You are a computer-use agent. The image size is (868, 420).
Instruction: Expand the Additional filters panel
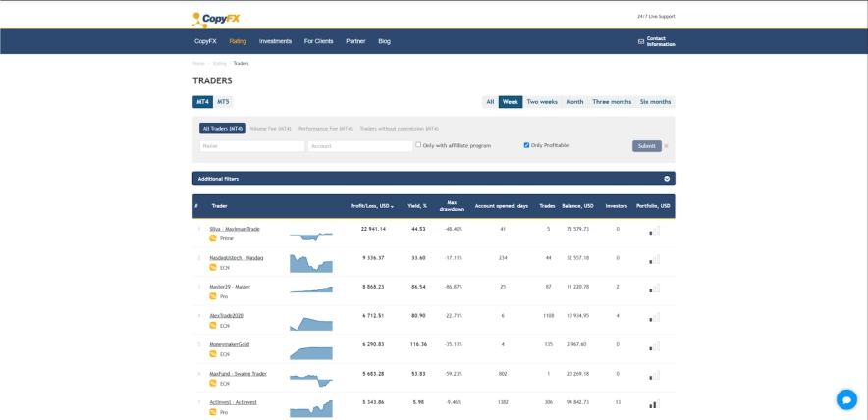[x=667, y=179]
